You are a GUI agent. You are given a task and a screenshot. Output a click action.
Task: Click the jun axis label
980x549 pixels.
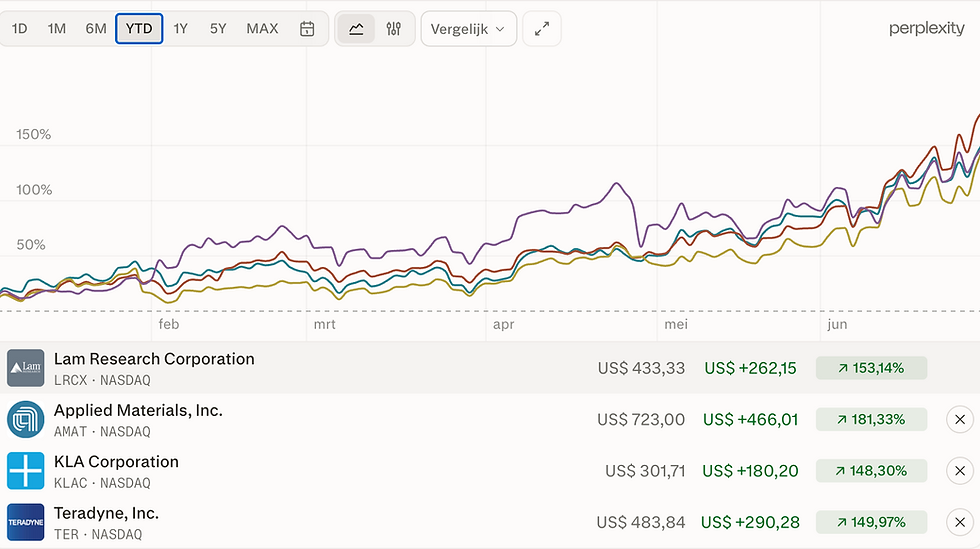click(x=837, y=324)
